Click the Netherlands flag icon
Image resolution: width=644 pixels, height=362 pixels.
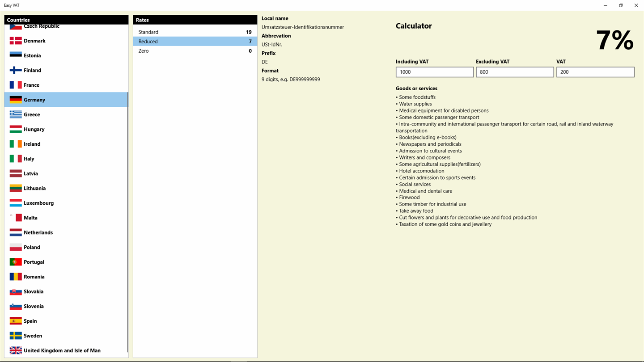(x=16, y=232)
